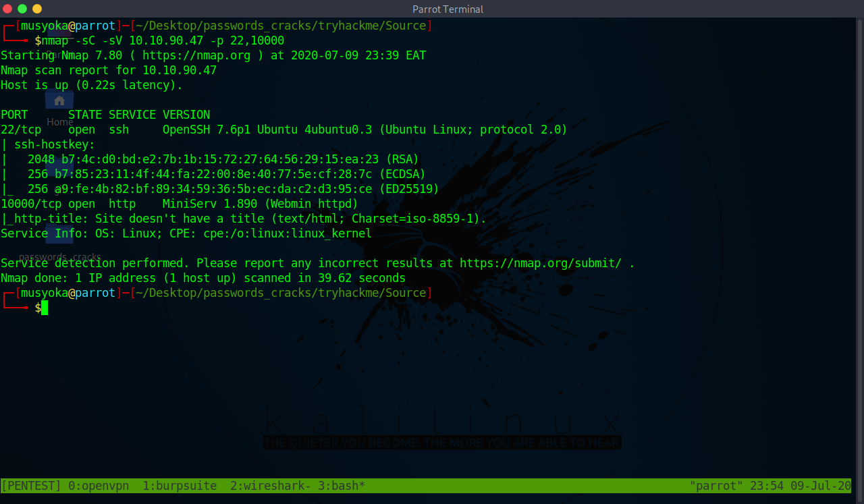Click the ED25519 hostkey line
Screen dimensions: 864x504
coord(220,189)
